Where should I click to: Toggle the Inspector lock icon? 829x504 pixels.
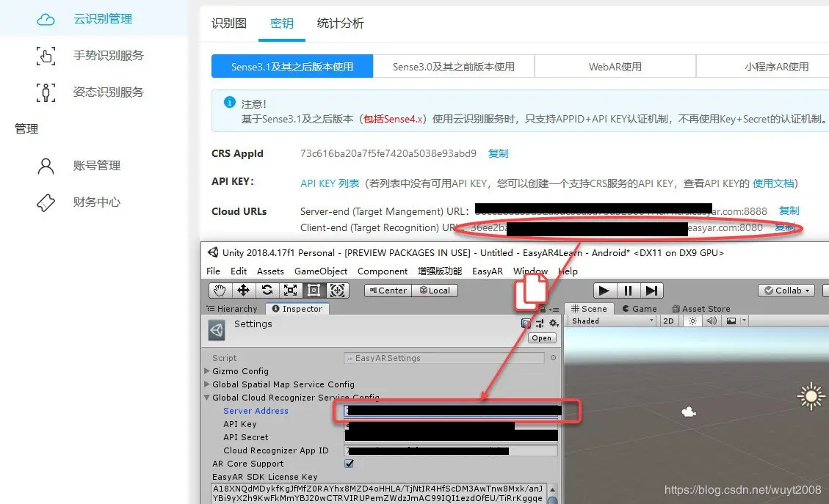coord(543,309)
